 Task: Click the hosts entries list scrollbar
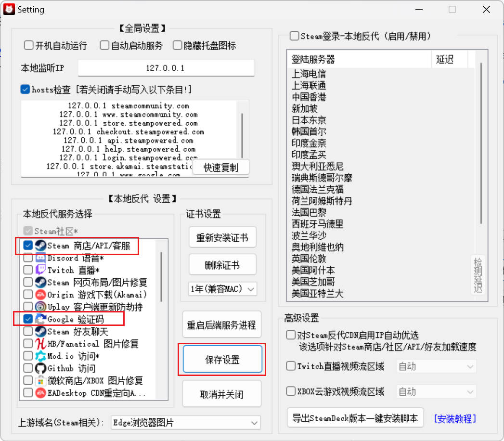click(242, 135)
